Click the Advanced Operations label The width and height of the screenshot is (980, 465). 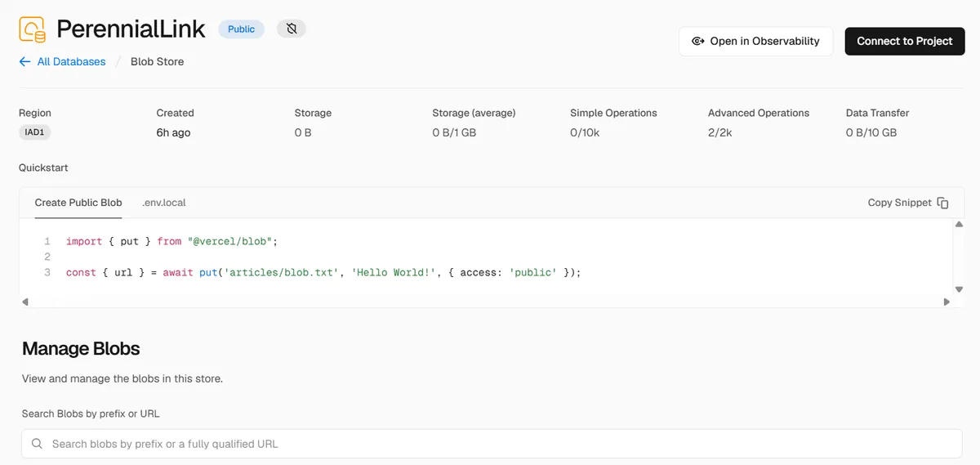(759, 113)
